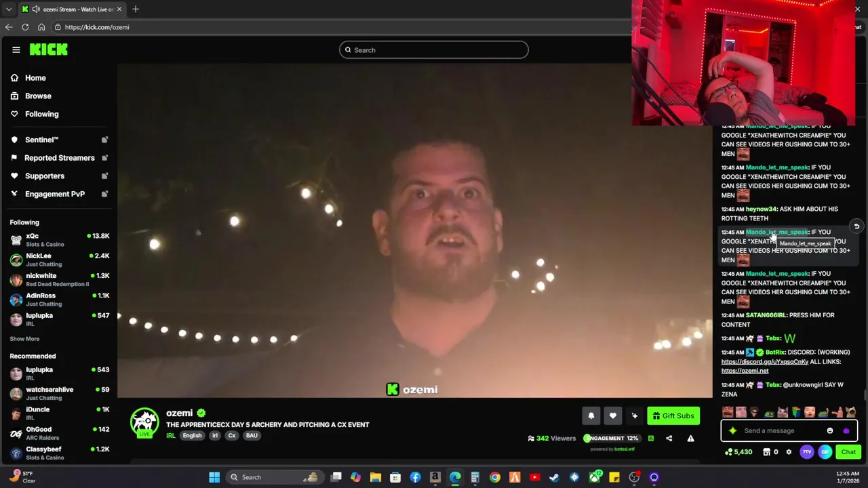
Task: Click the green Chat send button
Action: 848,452
